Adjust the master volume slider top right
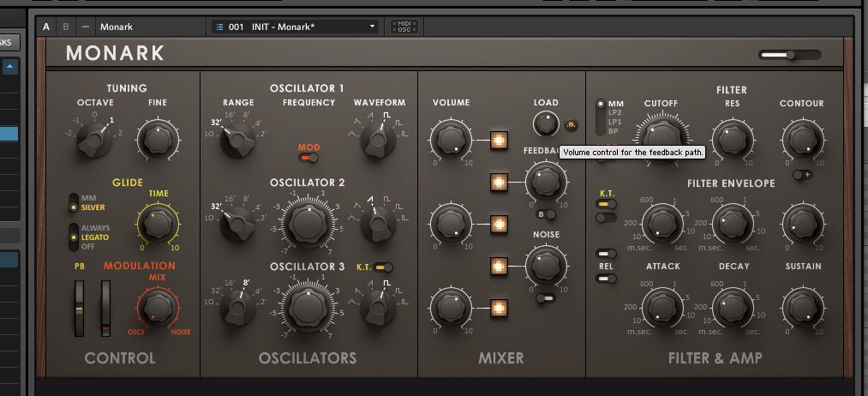The width and height of the screenshot is (868, 396). point(790,54)
